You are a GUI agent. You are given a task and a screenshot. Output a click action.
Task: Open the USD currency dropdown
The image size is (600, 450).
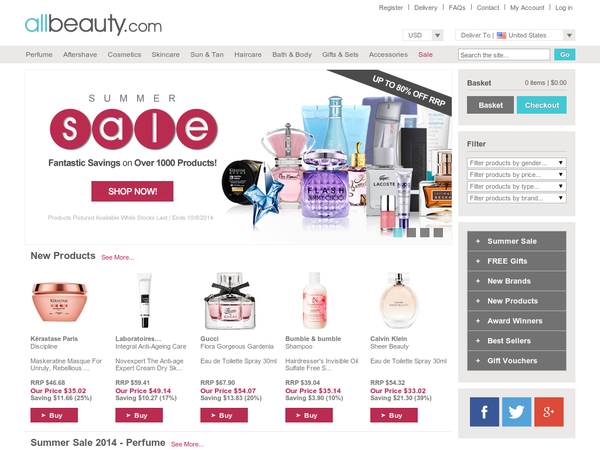coord(423,35)
